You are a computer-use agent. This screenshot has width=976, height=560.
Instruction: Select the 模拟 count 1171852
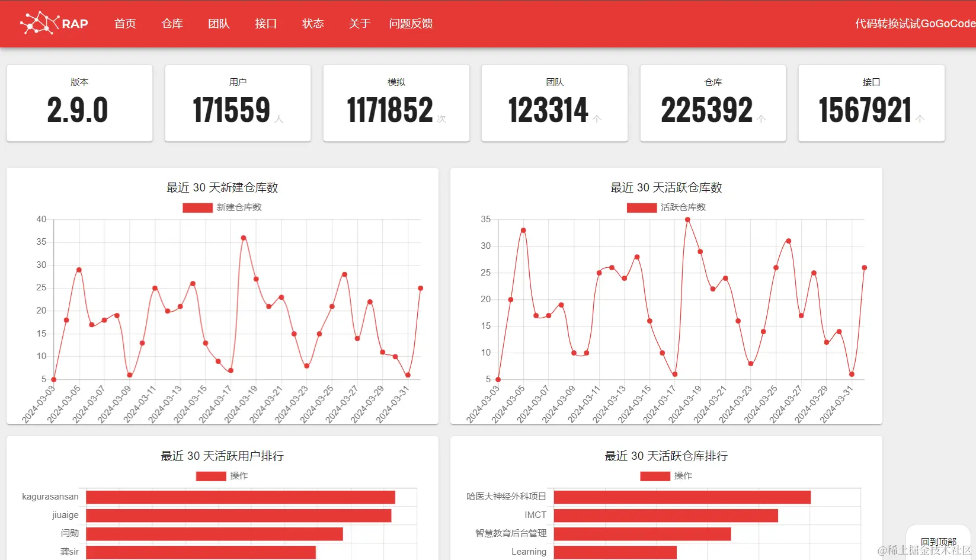pos(390,110)
